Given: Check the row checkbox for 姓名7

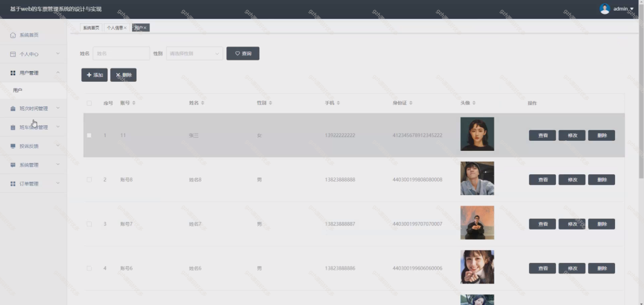Looking at the screenshot, I should (x=89, y=224).
